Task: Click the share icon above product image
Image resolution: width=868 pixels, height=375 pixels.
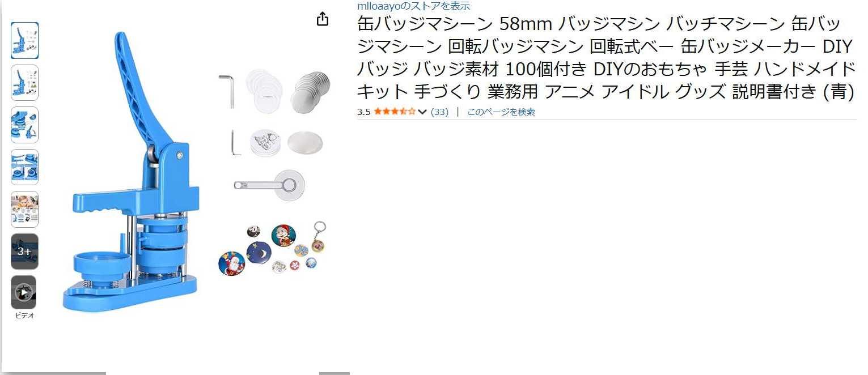Action: (322, 19)
